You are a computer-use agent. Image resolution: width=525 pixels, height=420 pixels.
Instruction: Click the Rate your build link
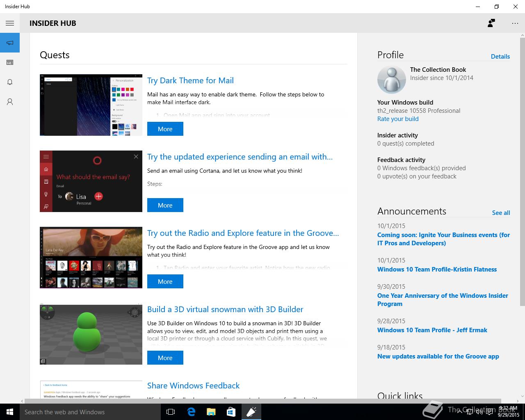point(398,119)
